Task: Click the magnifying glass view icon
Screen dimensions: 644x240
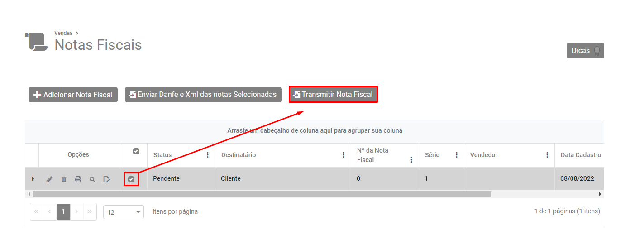Action: tap(92, 179)
